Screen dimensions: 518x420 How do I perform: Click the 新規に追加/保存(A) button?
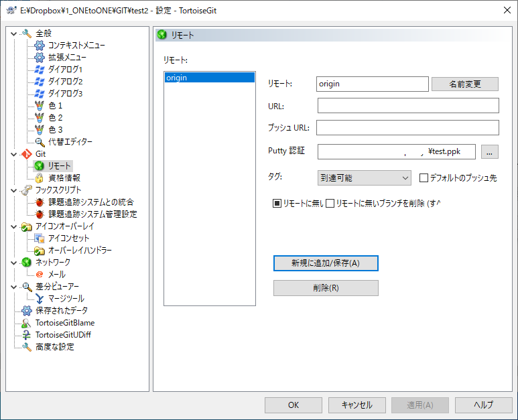pos(326,263)
